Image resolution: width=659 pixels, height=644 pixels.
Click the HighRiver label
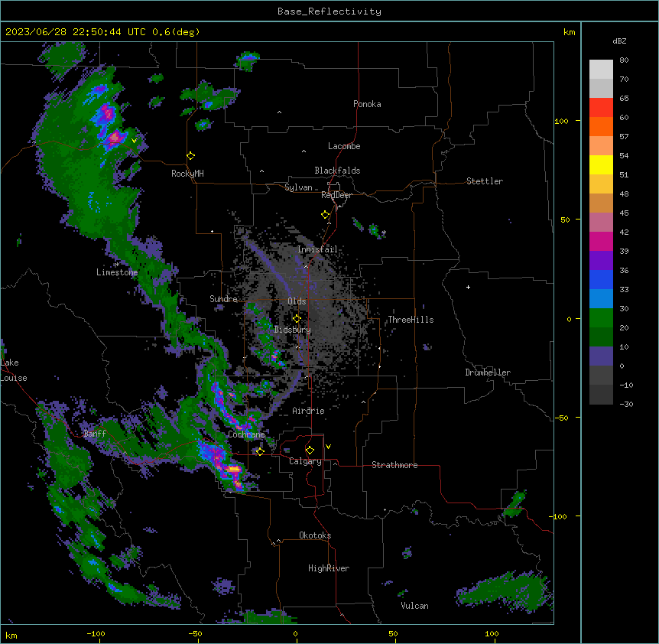pos(329,568)
